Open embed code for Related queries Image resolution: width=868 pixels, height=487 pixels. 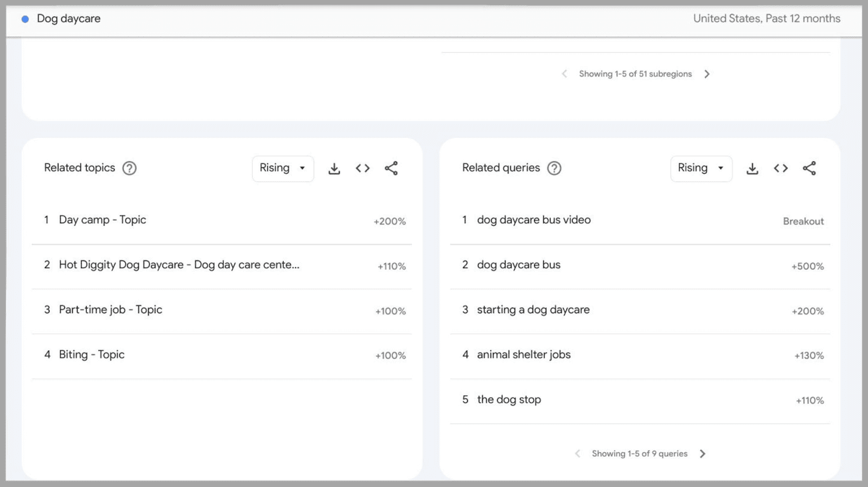pyautogui.click(x=781, y=168)
